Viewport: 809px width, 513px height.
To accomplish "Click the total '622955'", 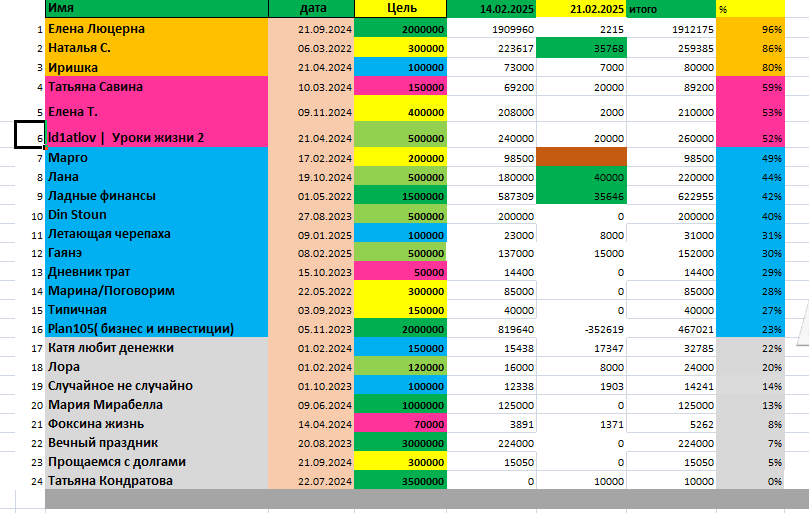I will [x=671, y=196].
